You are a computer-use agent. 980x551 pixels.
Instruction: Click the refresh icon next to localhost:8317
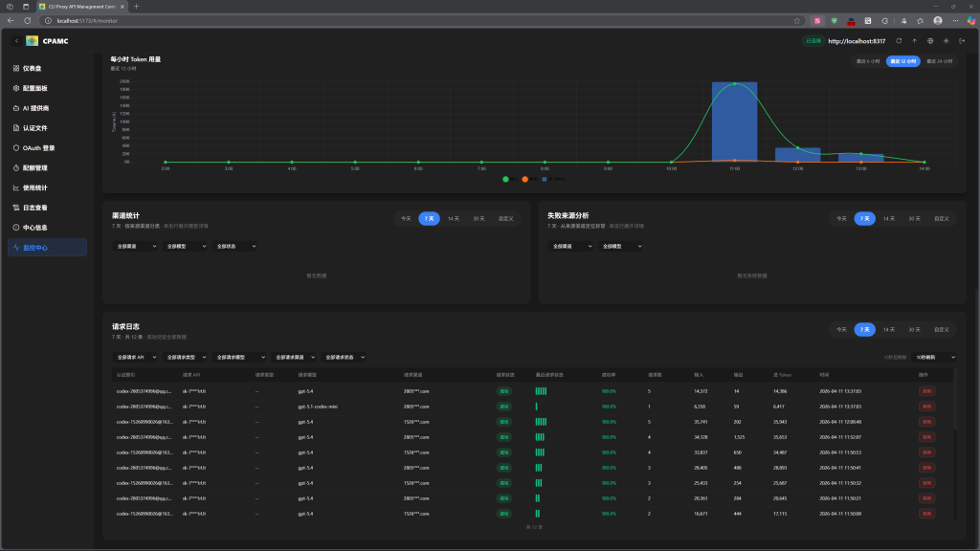899,41
